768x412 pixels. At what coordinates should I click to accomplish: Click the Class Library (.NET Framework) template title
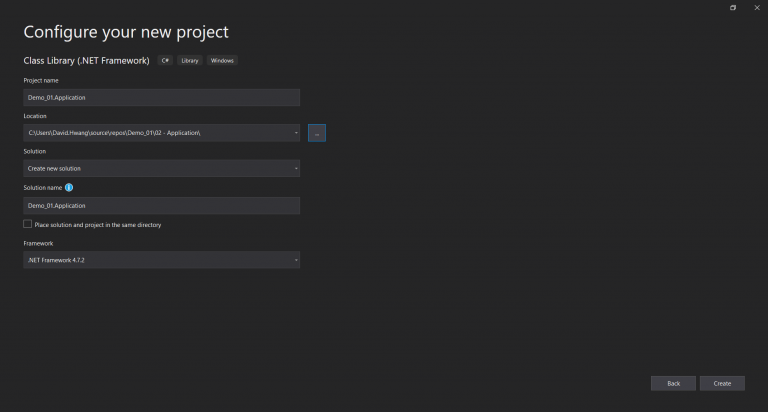[87, 60]
